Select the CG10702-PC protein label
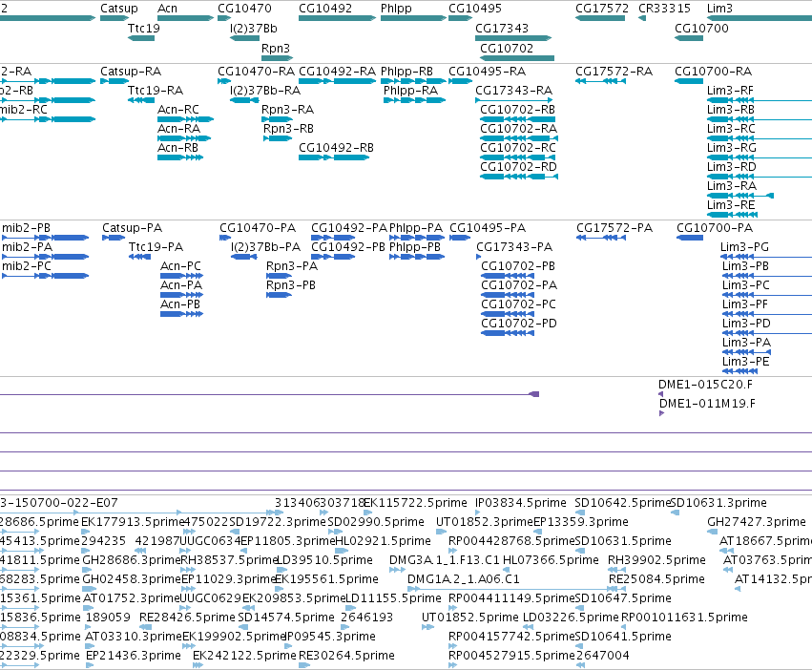The width and height of the screenshot is (812, 670). (518, 304)
